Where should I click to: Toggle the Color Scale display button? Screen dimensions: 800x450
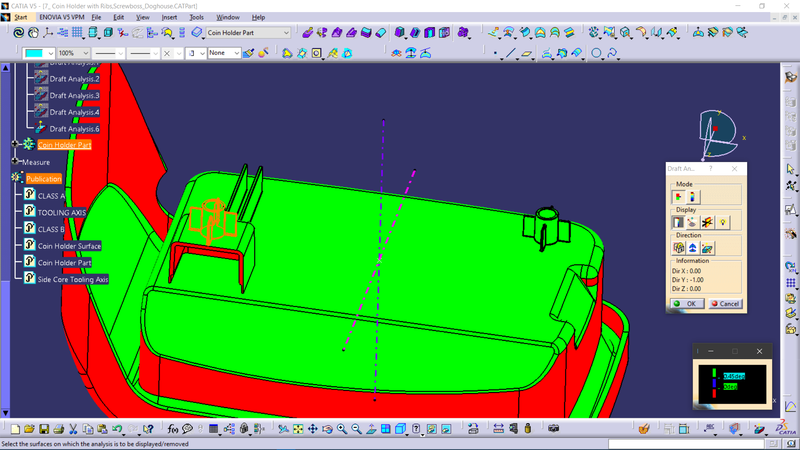pos(678,222)
